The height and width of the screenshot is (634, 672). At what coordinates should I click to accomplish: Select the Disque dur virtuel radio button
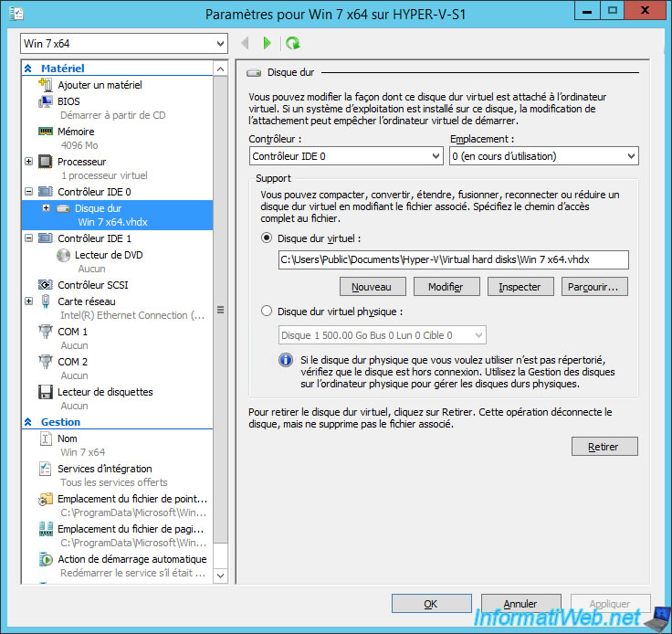[x=267, y=238]
